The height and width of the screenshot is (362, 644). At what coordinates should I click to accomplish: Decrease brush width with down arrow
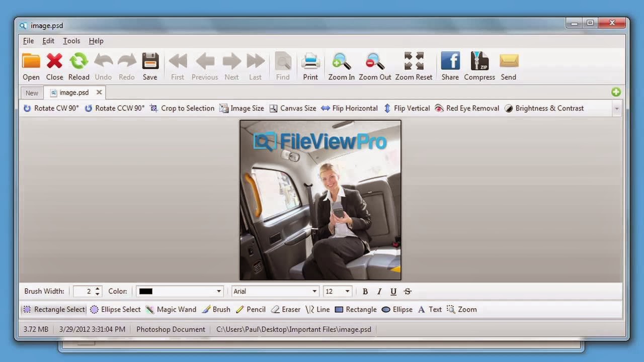click(98, 294)
